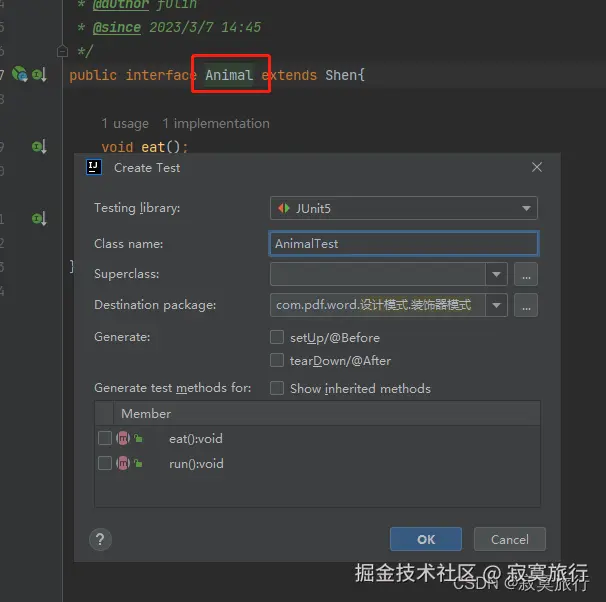Click the method icon beside run():void
Image resolution: width=606 pixels, height=602 pixels.
pyautogui.click(x=123, y=463)
